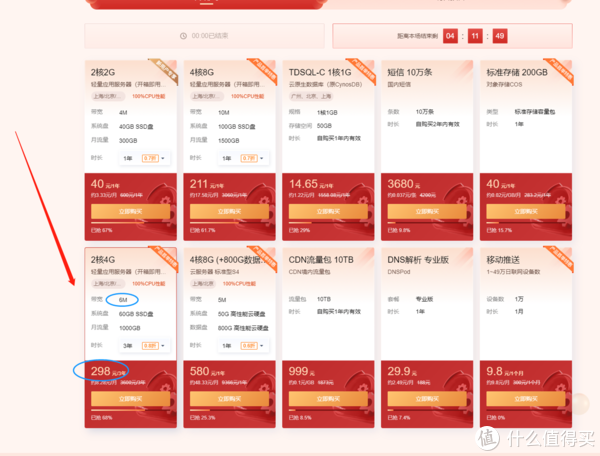The width and height of the screenshot is (600, 456).
Task: Click the 已抢 29% progress bar on TDSQL-C
Action: tap(328, 223)
